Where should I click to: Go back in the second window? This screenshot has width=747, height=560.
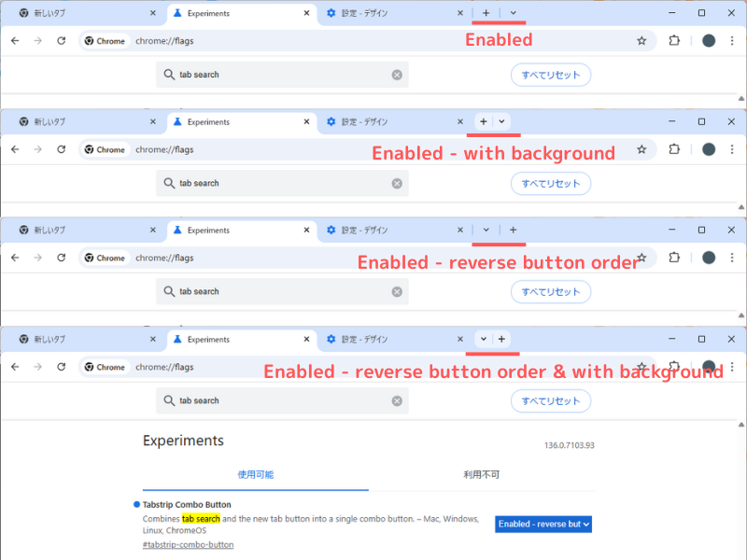15,149
